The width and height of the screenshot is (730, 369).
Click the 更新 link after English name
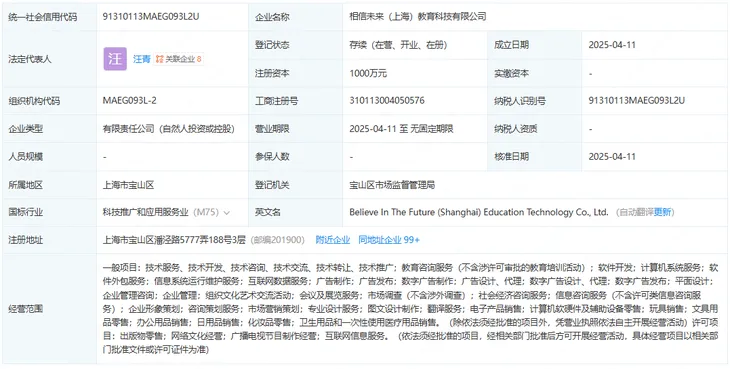coord(662,212)
